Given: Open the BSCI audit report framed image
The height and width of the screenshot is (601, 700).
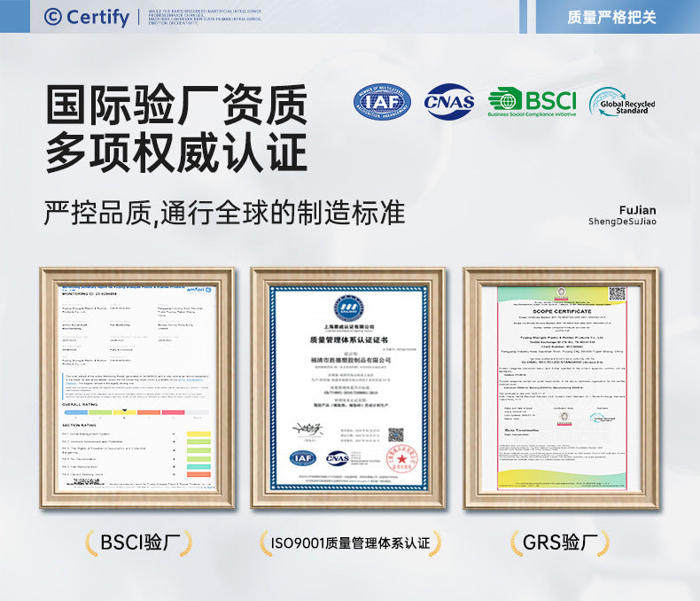Looking at the screenshot, I should pyautogui.click(x=136, y=387).
